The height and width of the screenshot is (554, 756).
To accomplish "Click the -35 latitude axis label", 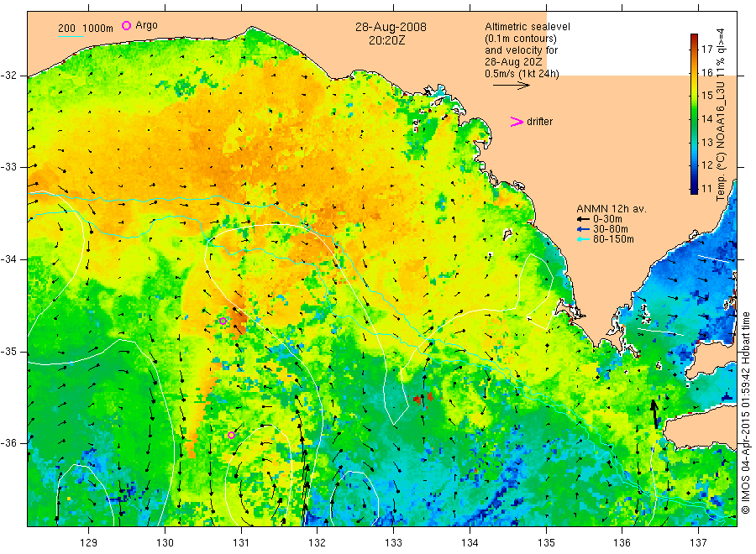I will pyautogui.click(x=8, y=352).
